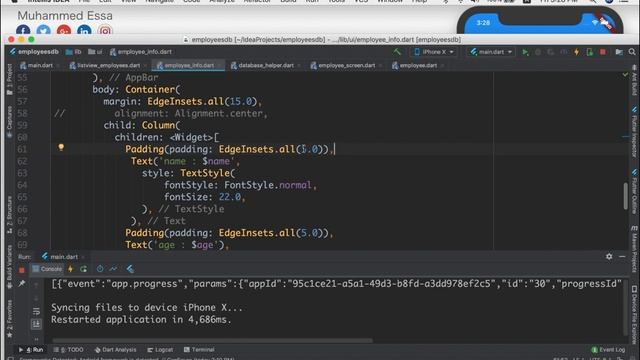Click the red Stop icon in the Run panel
Screen dimensions: 640x360
22,270
